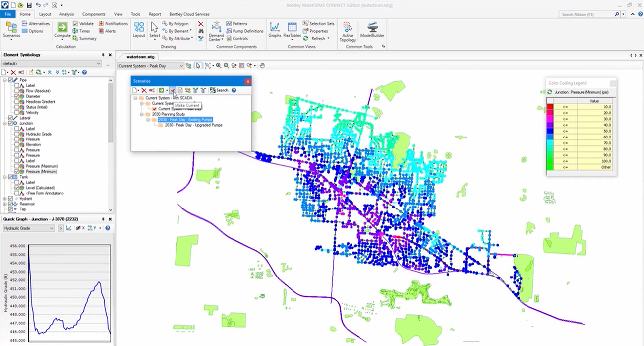This screenshot has width=644, height=346.
Task: Click the Search button in Scenarios
Action: point(219,90)
